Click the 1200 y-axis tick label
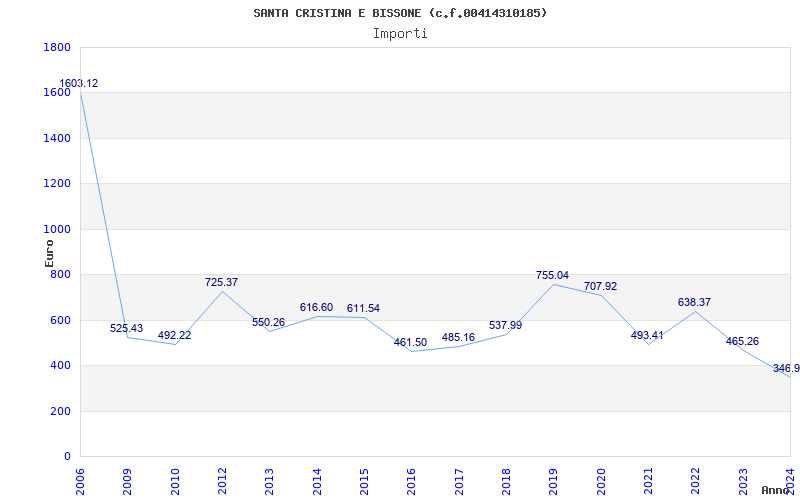The width and height of the screenshot is (800, 500). [x=57, y=184]
